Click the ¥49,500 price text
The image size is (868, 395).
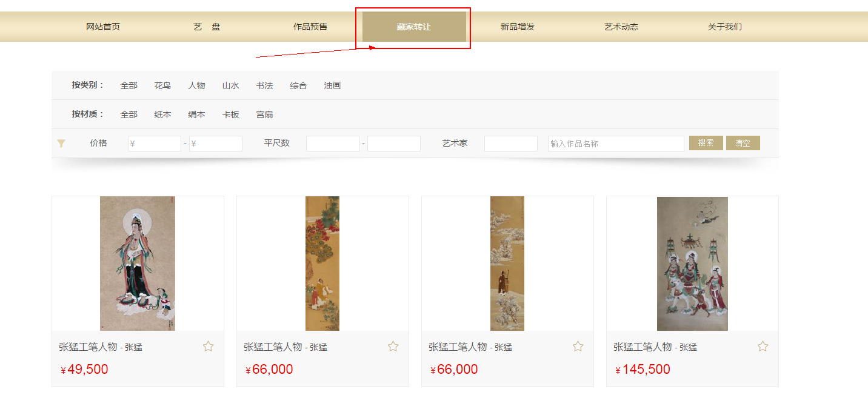coord(84,370)
